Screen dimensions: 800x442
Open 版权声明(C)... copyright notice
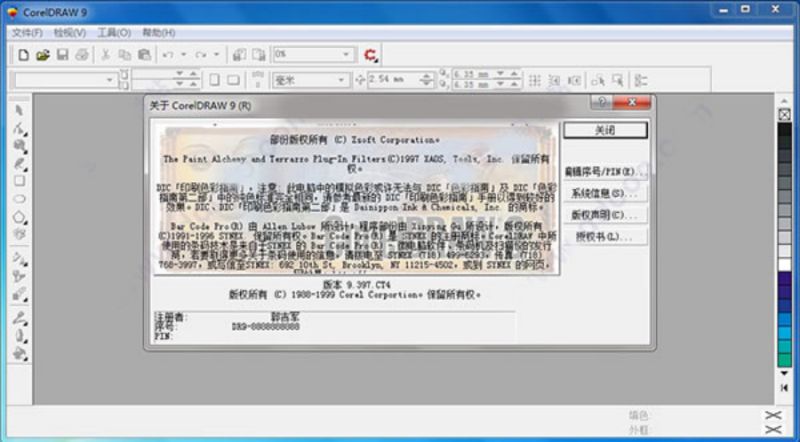point(606,215)
